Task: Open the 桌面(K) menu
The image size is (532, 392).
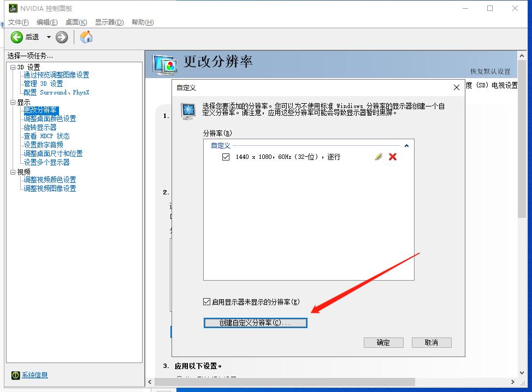Action: (75, 22)
